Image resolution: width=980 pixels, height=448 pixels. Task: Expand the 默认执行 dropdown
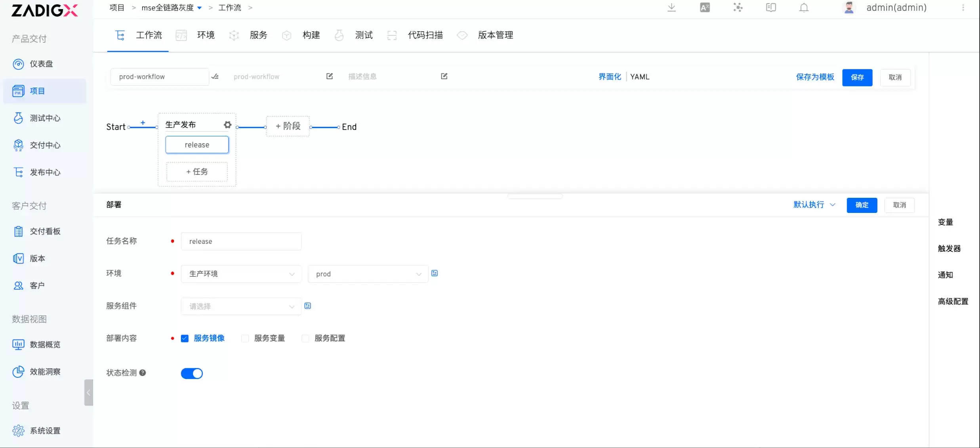click(x=814, y=205)
